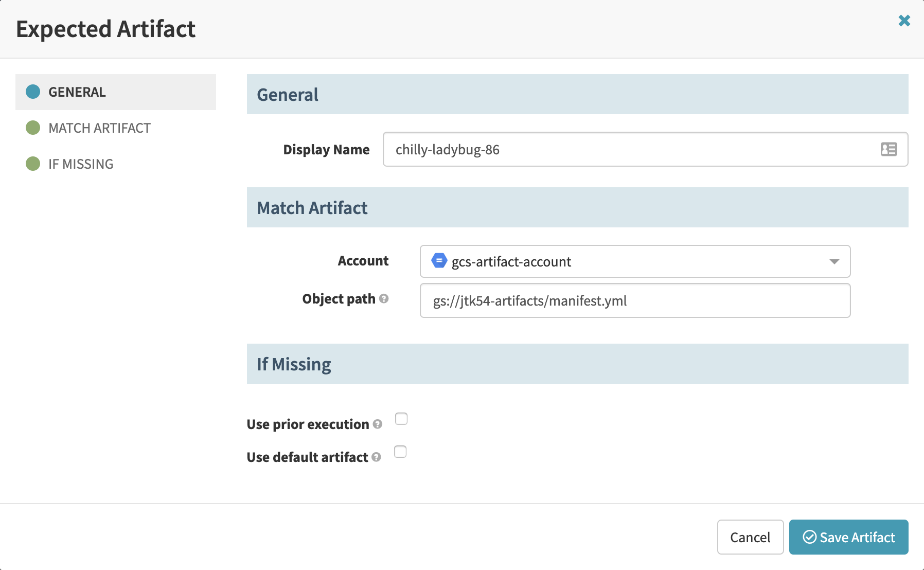The image size is (924, 570).
Task: Click the green dot beside MATCH ARTIFACT
Action: click(x=33, y=128)
